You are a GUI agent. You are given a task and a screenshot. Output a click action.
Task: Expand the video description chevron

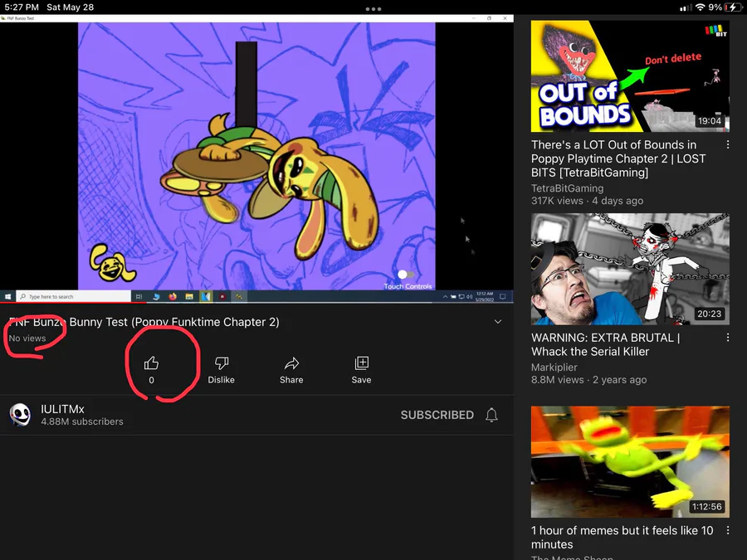tap(498, 321)
